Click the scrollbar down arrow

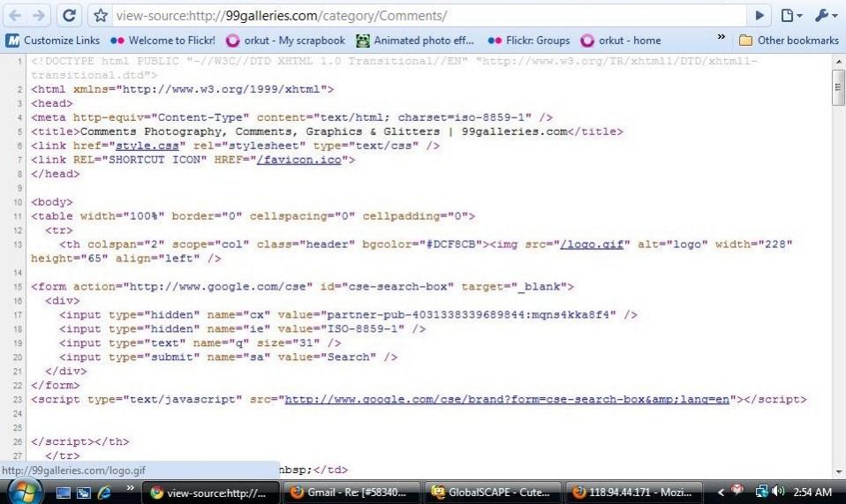[x=838, y=471]
